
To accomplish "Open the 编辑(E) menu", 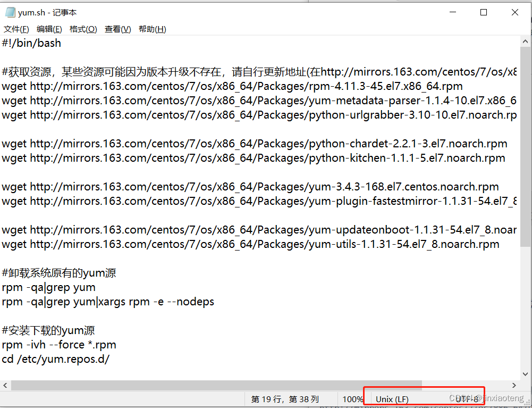I will (49, 29).
